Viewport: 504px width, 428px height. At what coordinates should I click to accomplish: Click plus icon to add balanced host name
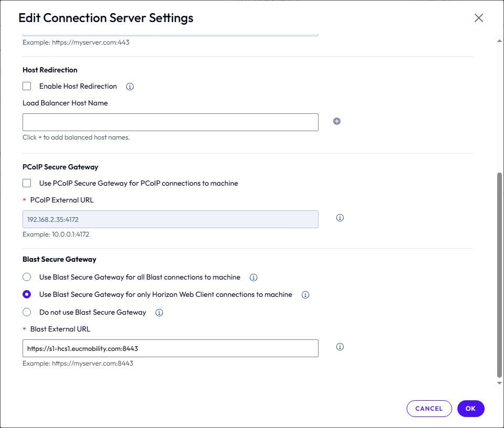(337, 121)
